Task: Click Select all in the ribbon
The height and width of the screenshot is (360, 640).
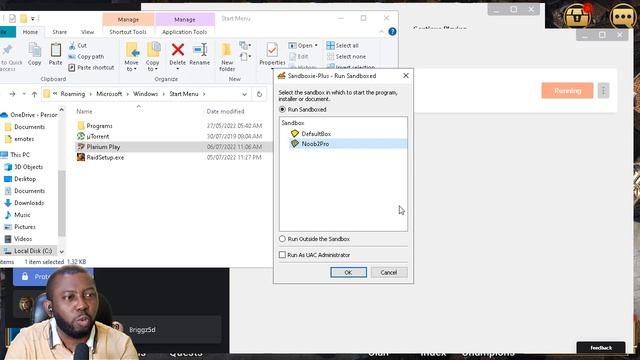Action: click(x=342, y=45)
